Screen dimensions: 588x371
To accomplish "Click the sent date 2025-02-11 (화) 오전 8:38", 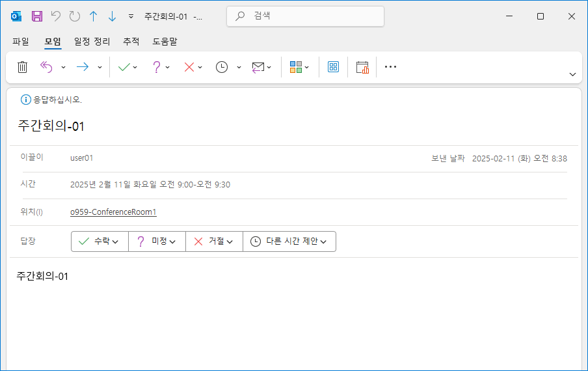I will point(519,159).
